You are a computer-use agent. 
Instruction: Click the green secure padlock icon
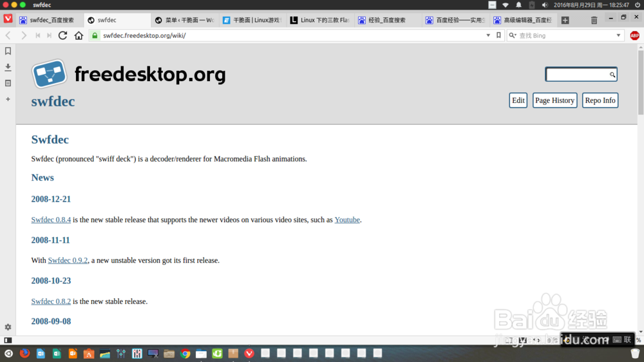95,35
